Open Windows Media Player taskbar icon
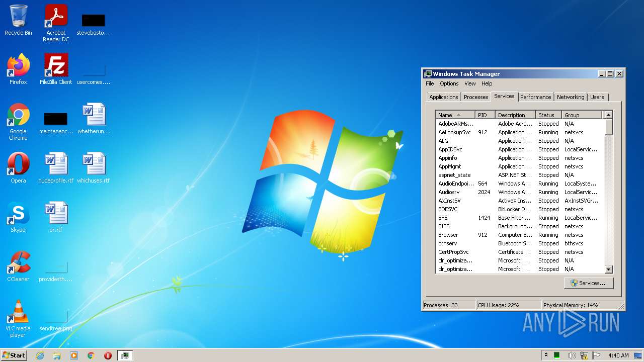 tap(74, 355)
